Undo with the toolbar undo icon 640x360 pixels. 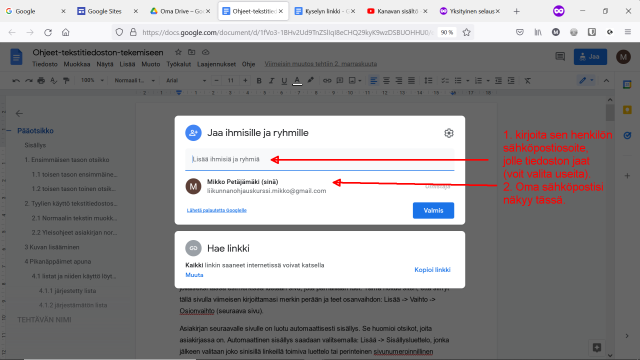coord(16,81)
